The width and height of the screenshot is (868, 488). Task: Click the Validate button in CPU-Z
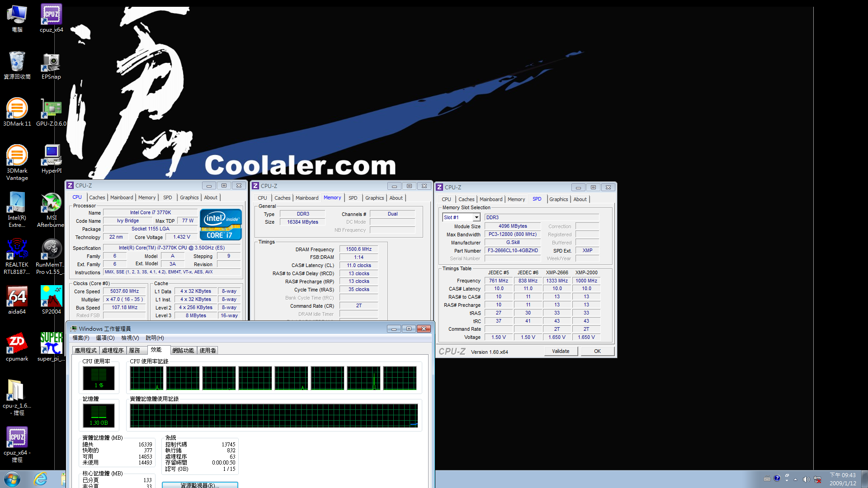(561, 351)
